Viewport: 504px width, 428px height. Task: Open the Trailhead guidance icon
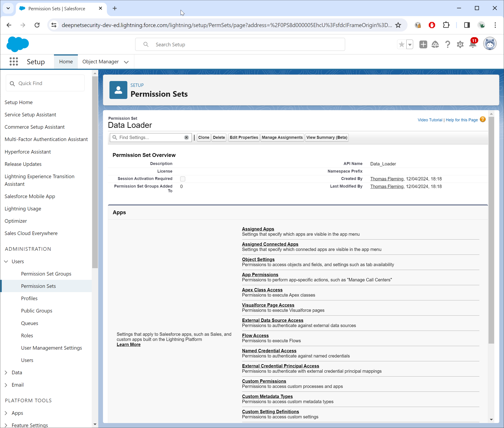(435, 44)
